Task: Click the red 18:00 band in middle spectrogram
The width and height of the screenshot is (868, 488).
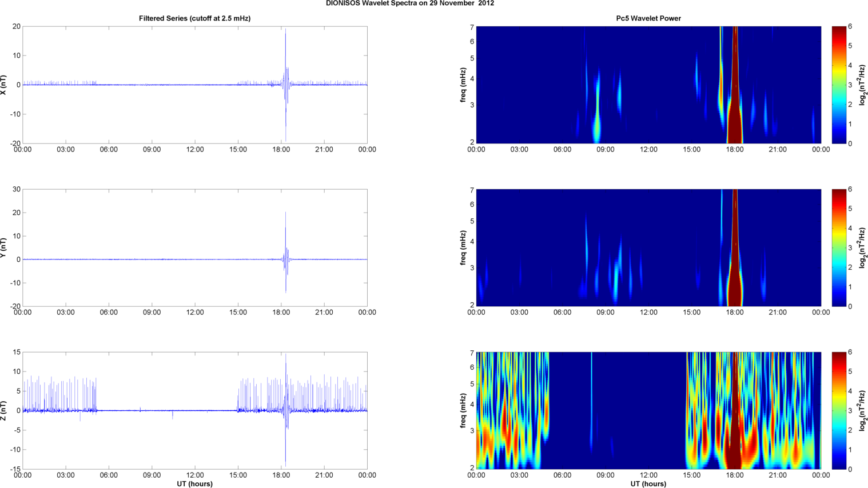Action: pos(735,248)
